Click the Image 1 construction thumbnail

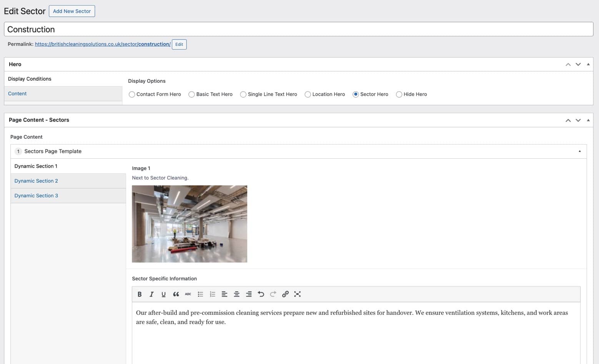[190, 224]
